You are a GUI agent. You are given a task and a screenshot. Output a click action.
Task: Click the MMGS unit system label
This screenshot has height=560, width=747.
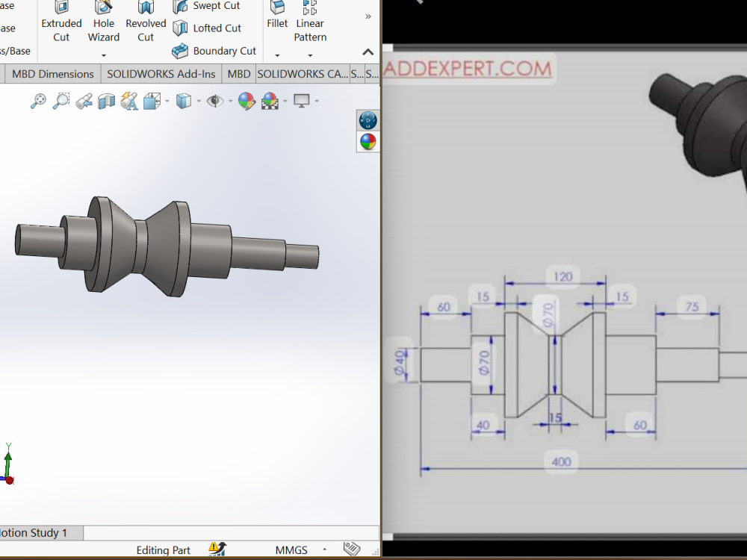[x=291, y=550]
